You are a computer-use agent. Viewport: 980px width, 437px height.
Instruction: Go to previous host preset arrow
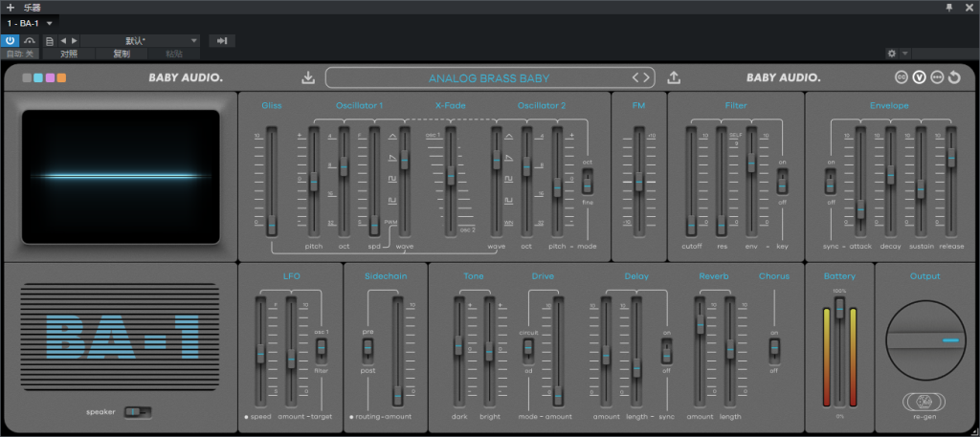[x=63, y=41]
